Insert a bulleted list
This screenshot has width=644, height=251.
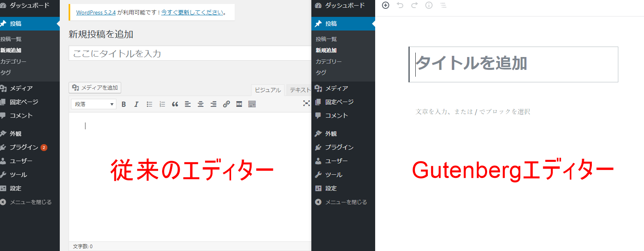149,104
